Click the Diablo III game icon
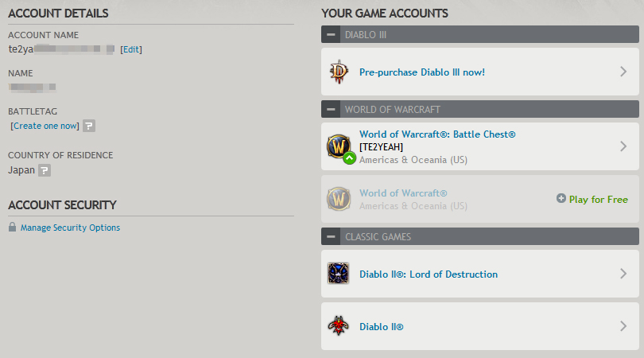This screenshot has height=358, width=644. point(339,72)
